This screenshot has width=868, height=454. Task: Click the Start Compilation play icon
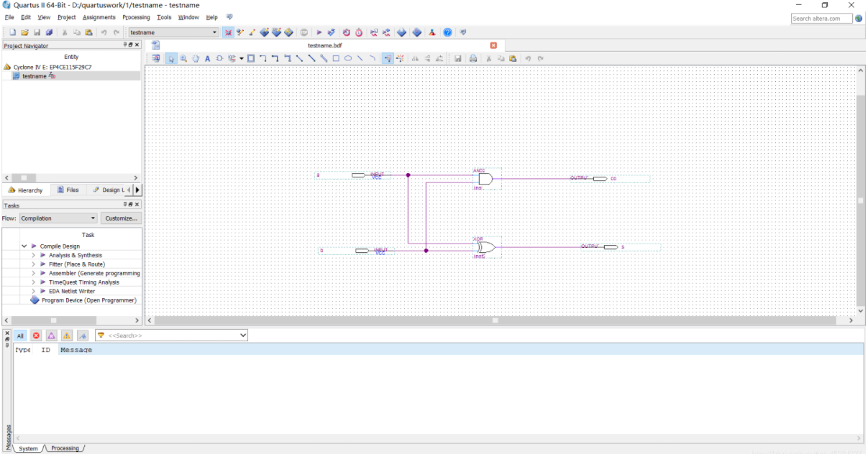click(x=319, y=32)
